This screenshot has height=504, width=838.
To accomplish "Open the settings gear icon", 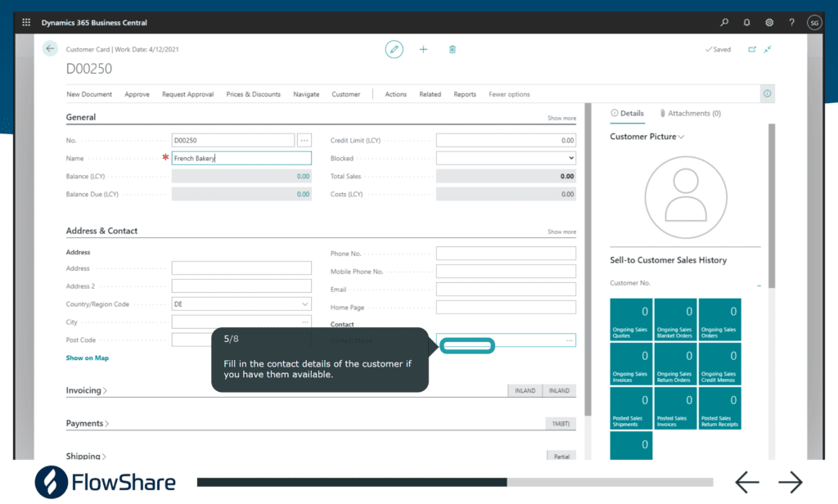I will [769, 22].
